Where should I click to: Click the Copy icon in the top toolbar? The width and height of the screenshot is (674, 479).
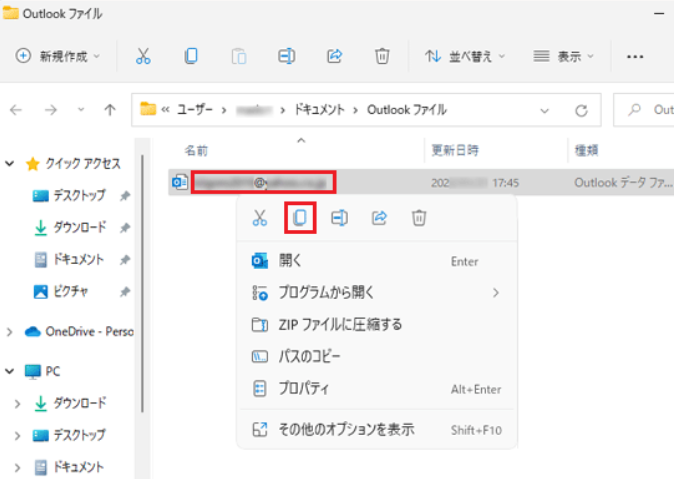[191, 56]
